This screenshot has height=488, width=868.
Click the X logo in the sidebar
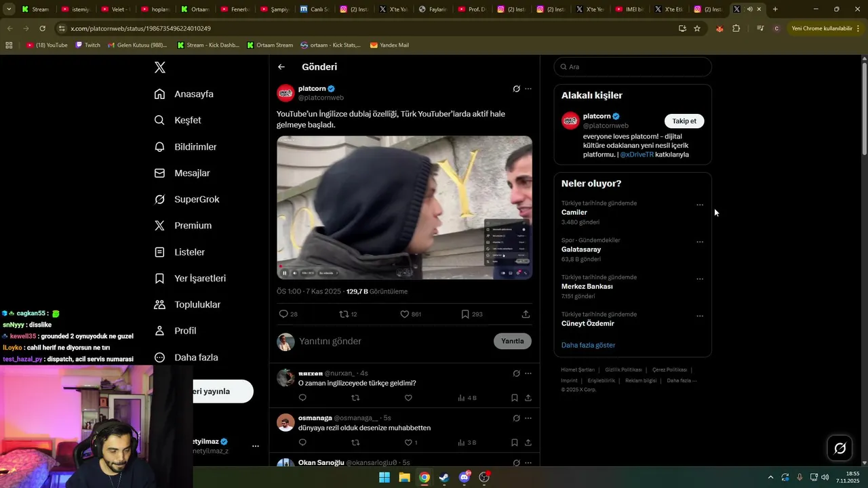[160, 67]
